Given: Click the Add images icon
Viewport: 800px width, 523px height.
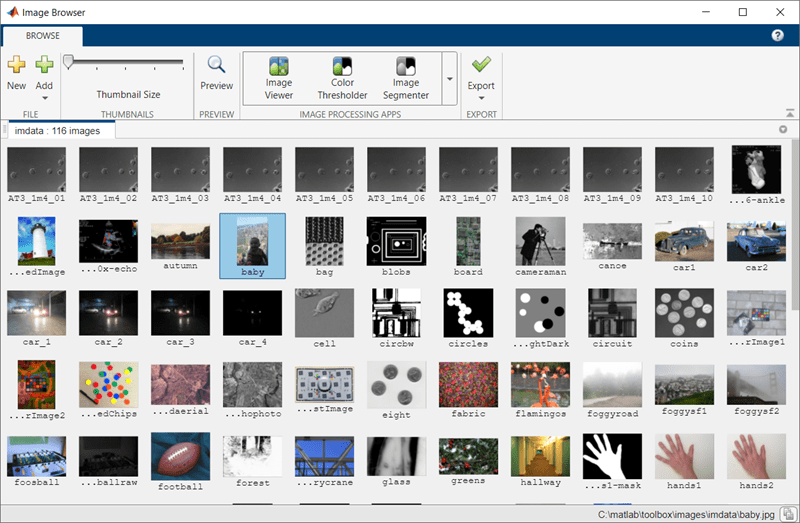Looking at the screenshot, I should [x=44, y=66].
